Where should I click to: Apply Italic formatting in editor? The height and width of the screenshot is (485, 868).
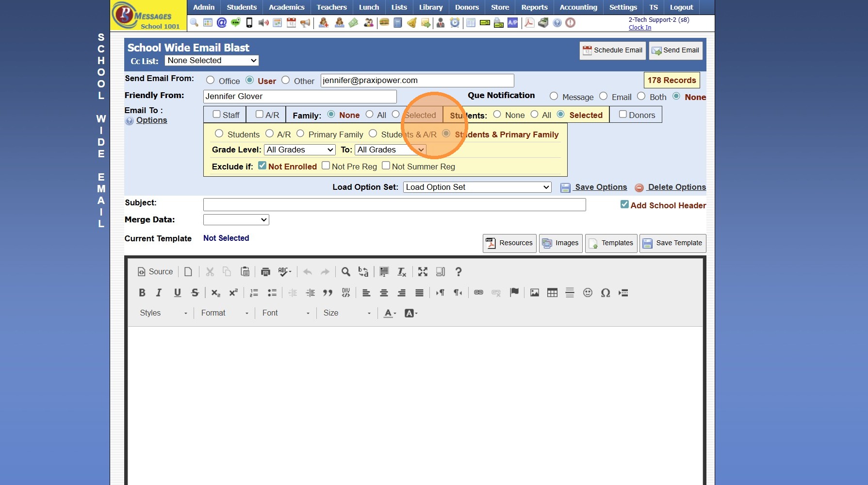click(159, 293)
